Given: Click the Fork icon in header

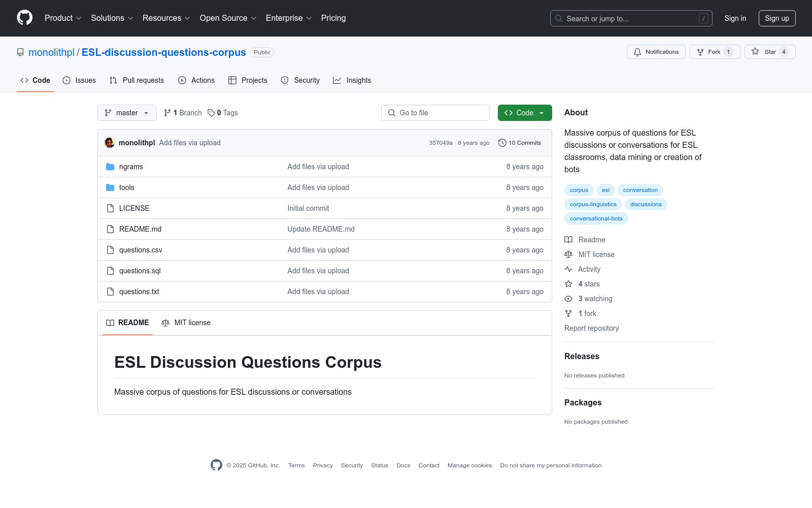Looking at the screenshot, I should point(700,52).
